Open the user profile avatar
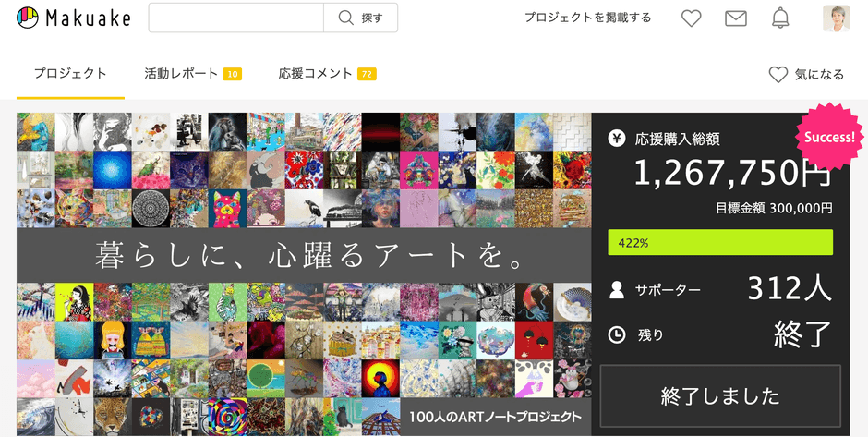The image size is (868, 437). 836,18
